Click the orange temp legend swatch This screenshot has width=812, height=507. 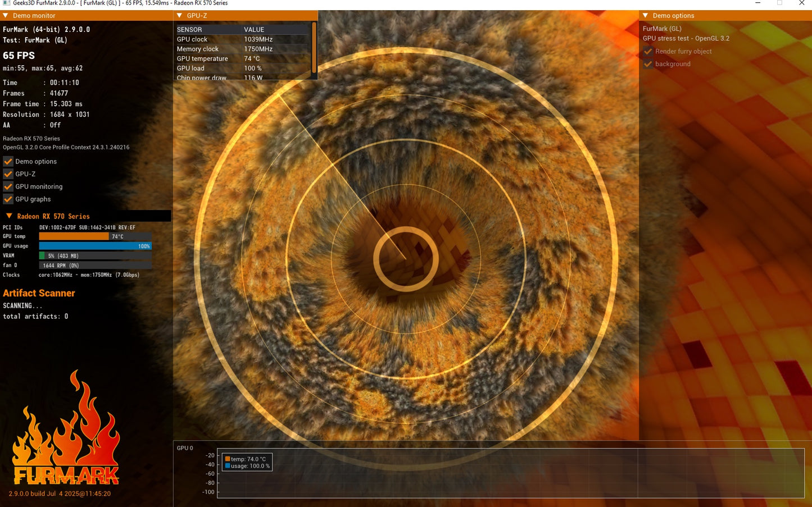click(228, 459)
